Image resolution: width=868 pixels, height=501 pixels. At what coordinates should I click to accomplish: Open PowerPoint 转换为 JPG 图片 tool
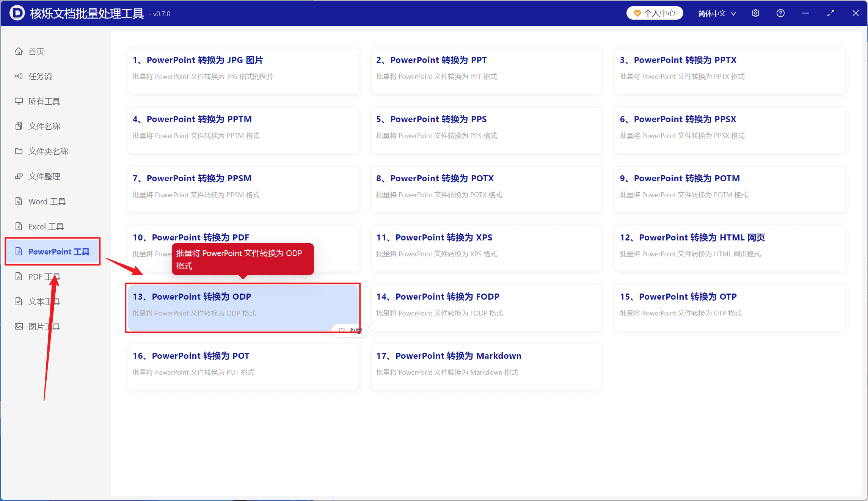click(x=243, y=71)
